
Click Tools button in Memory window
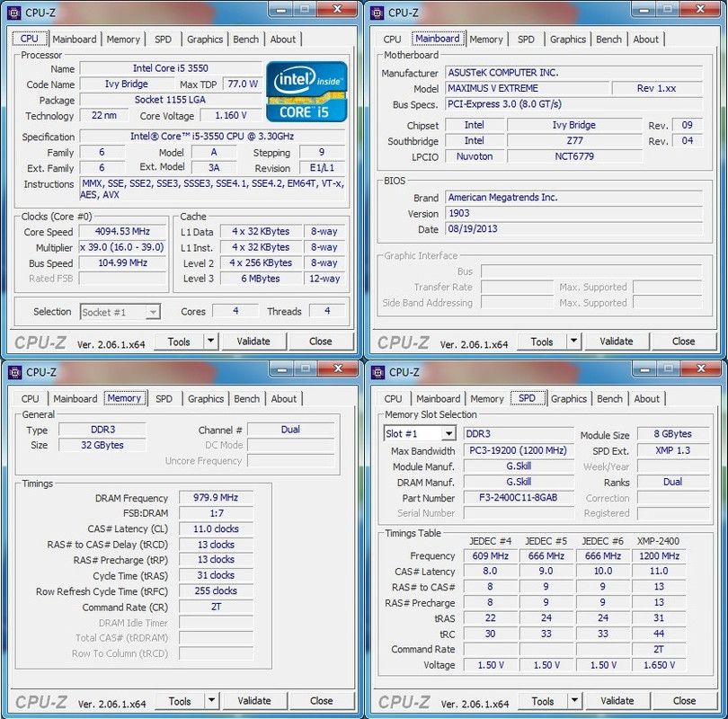[180, 701]
